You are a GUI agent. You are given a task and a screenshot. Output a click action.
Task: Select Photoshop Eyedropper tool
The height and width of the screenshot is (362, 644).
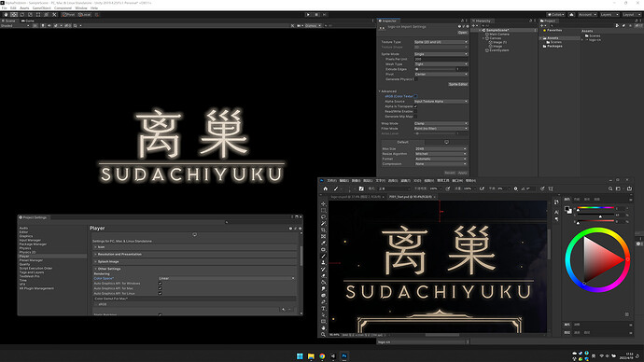click(x=323, y=243)
